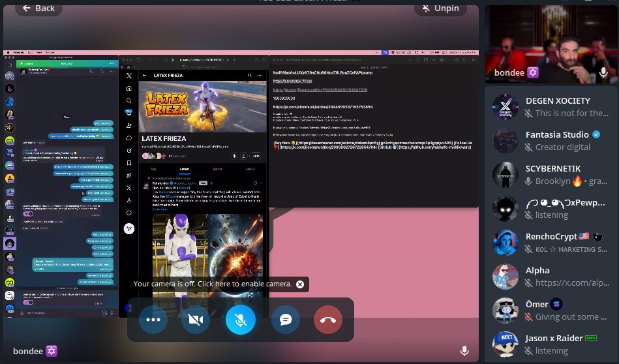Open Grok icon in the X sidebar
The width and height of the screenshot is (619, 364).
pyautogui.click(x=129, y=151)
